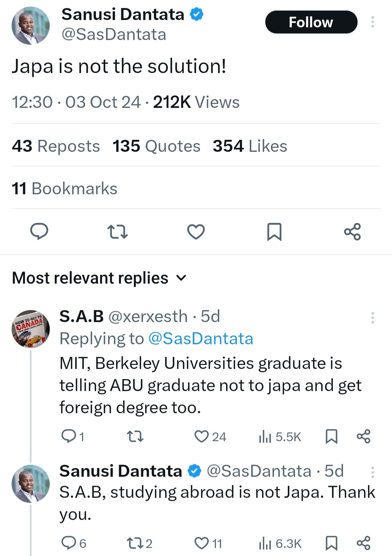Image resolution: width=392 pixels, height=556 pixels.
Task: Open more options on S.A.B's reply
Action: [372, 317]
